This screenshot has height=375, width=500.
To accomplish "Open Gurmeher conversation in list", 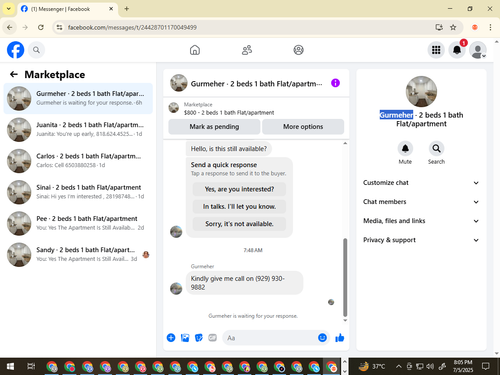I will [78, 98].
